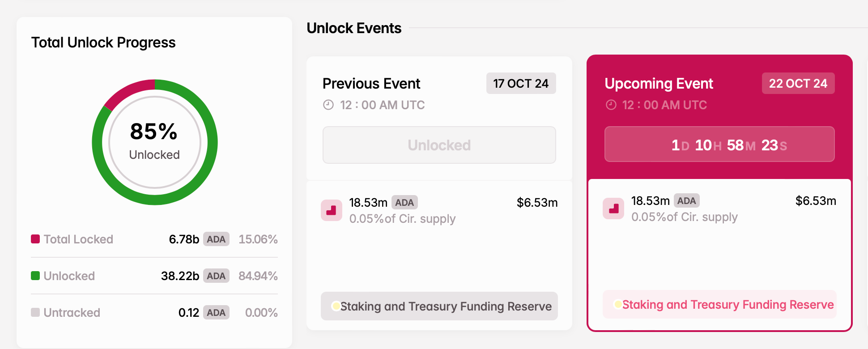Click the Upcoming Event heading
868x349 pixels.
[x=659, y=84]
